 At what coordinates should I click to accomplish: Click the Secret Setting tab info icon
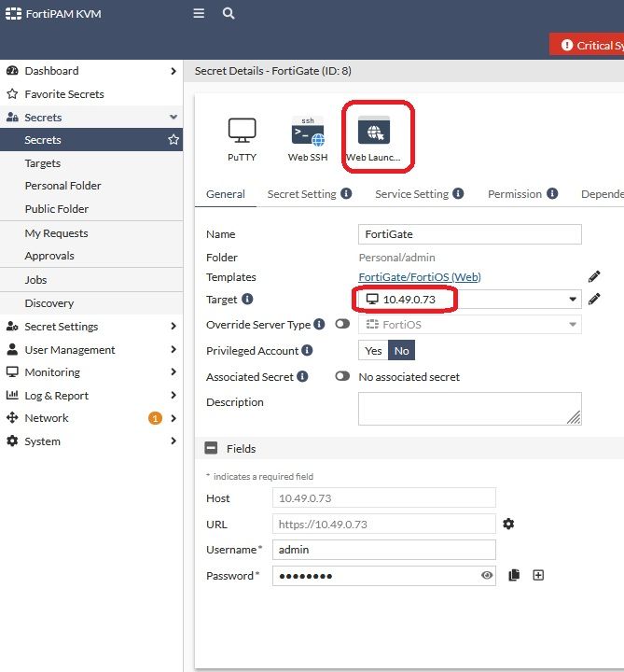(346, 194)
